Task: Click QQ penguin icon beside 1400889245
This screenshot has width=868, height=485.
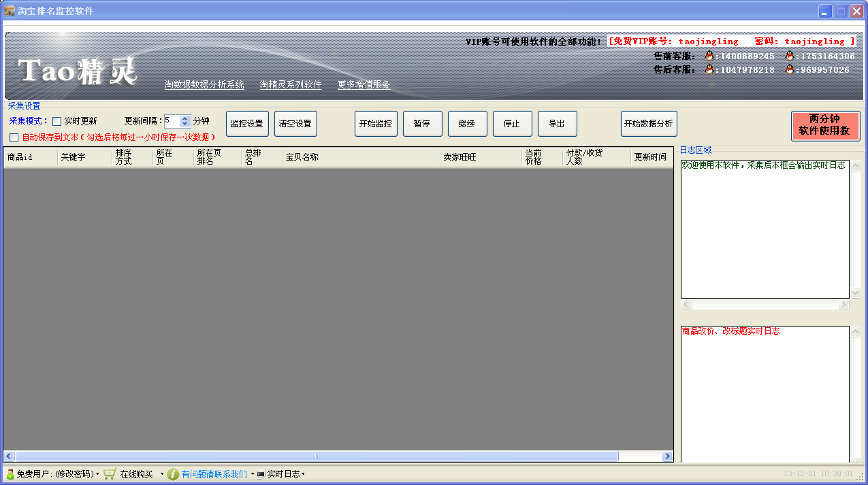Action: pyautogui.click(x=709, y=56)
